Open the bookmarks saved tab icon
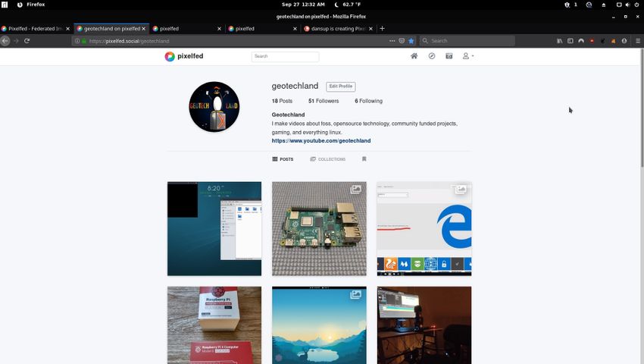644x364 pixels. (364, 159)
